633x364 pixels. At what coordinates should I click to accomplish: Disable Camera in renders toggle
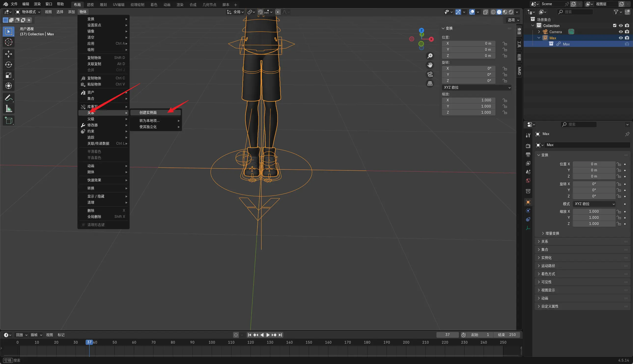[x=627, y=32]
